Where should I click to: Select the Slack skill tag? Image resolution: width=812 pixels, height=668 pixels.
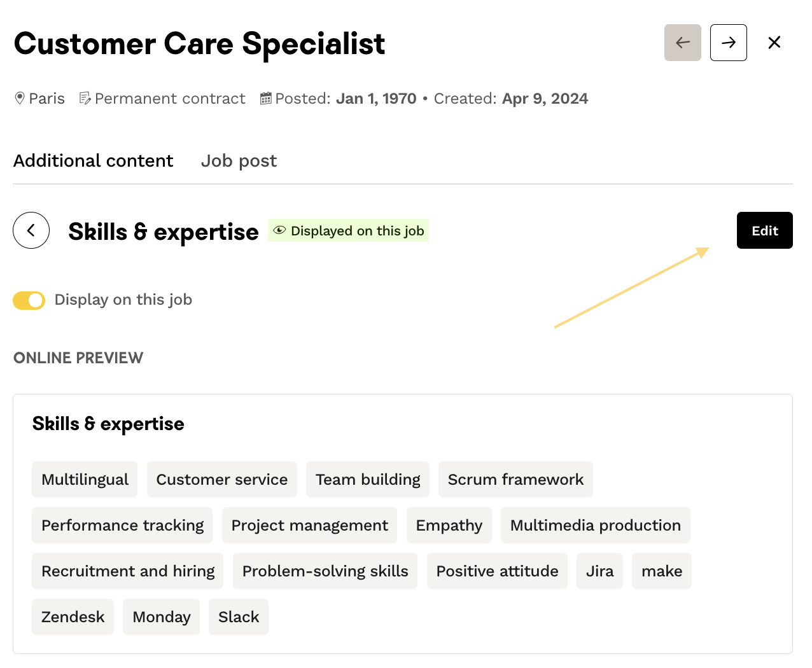coord(239,617)
